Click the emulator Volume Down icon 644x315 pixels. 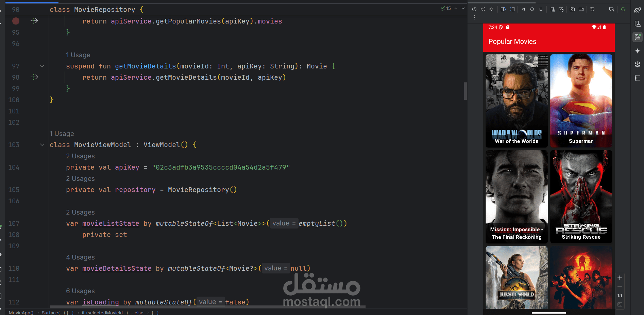(x=491, y=9)
